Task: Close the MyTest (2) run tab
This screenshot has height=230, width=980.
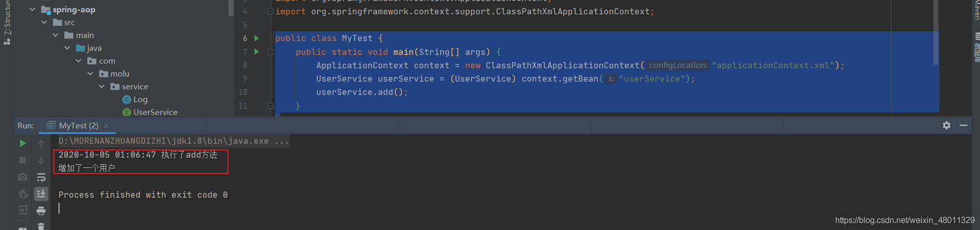Action: (106, 126)
